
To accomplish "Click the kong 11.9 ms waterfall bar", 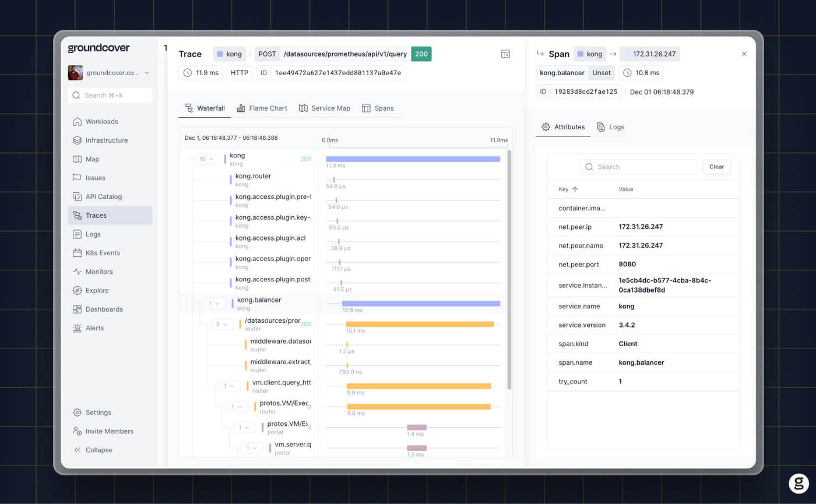I will point(413,159).
